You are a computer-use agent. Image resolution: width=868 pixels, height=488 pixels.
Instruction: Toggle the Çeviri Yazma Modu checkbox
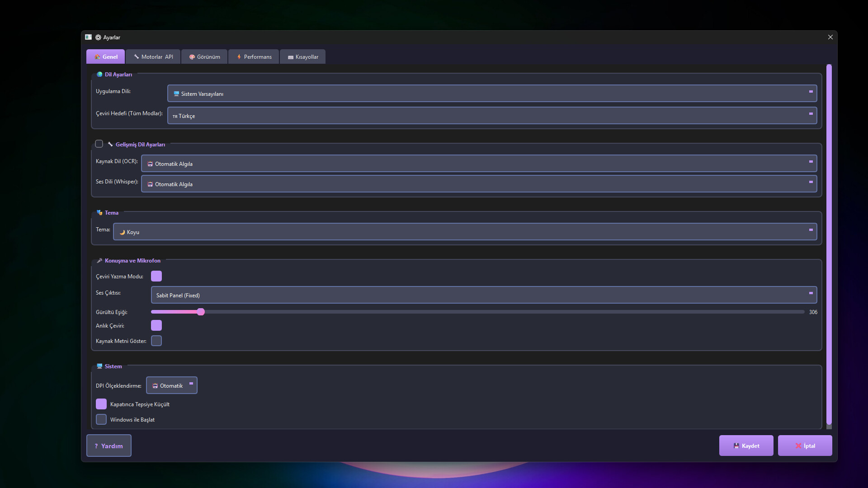pos(156,276)
